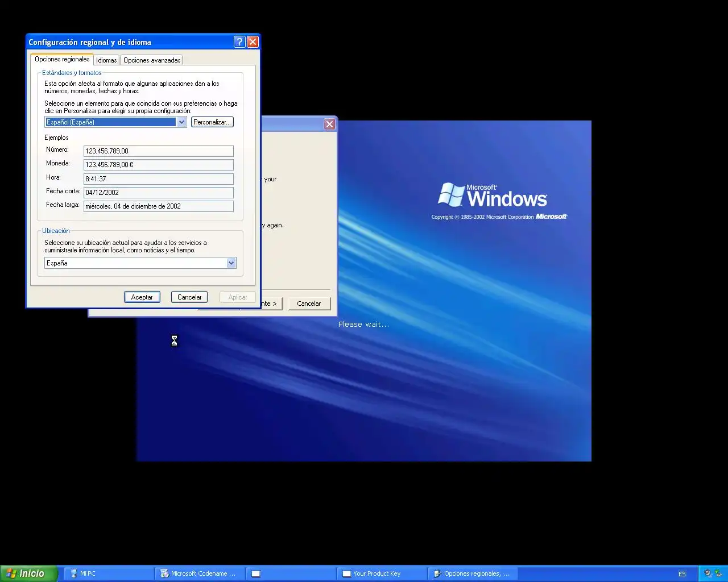Select the Opciones regionales tab
The height and width of the screenshot is (582, 728).
click(62, 59)
